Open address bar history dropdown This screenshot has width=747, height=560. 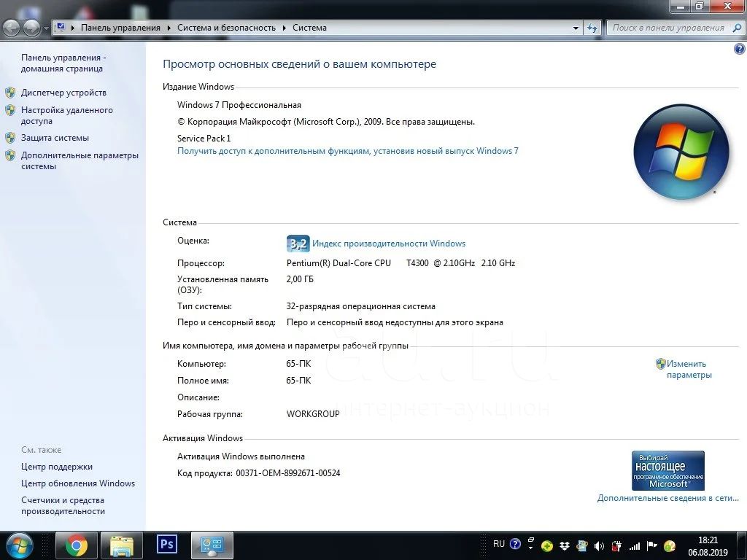[x=576, y=28]
